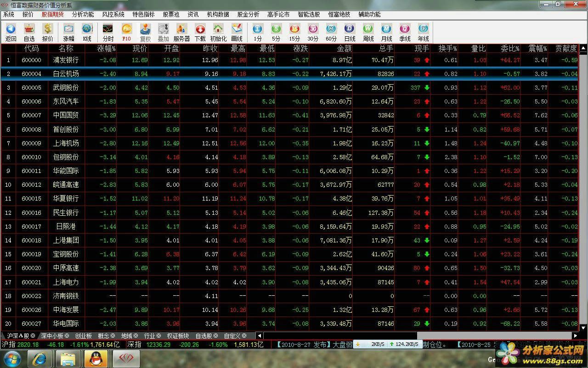The height and width of the screenshot is (368, 588).
Task: Sort by the 金额 column header
Action: [x=345, y=48]
